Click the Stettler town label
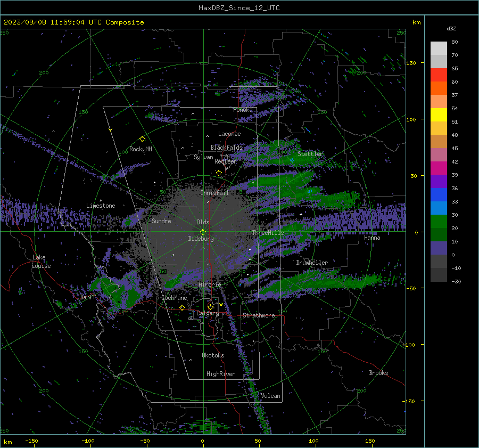Viewport: 479px width, 448px height. [x=310, y=154]
